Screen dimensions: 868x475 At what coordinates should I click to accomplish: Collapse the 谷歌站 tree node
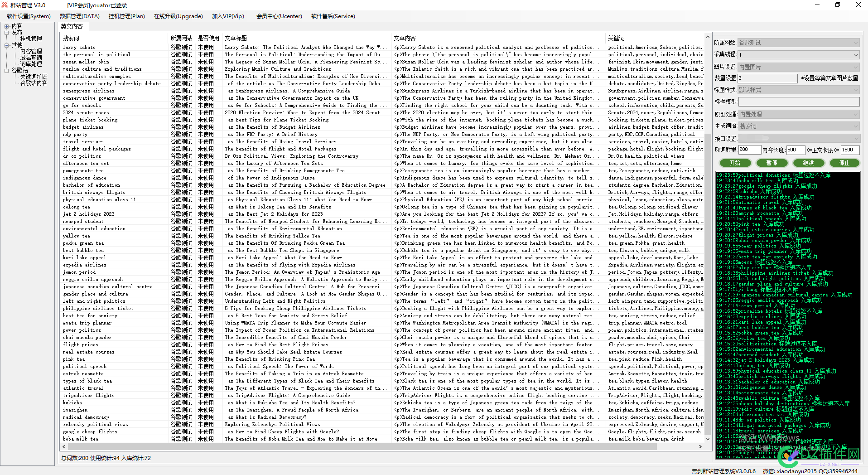pyautogui.click(x=7, y=71)
